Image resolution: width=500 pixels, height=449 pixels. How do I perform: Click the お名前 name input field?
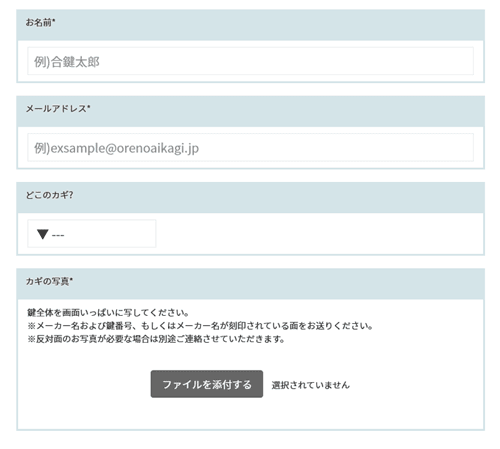[250, 61]
